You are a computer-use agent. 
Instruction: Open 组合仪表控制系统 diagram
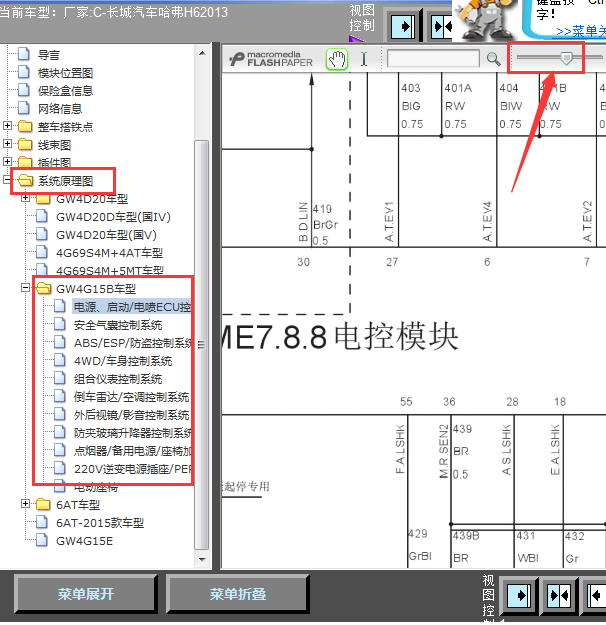coord(118,379)
